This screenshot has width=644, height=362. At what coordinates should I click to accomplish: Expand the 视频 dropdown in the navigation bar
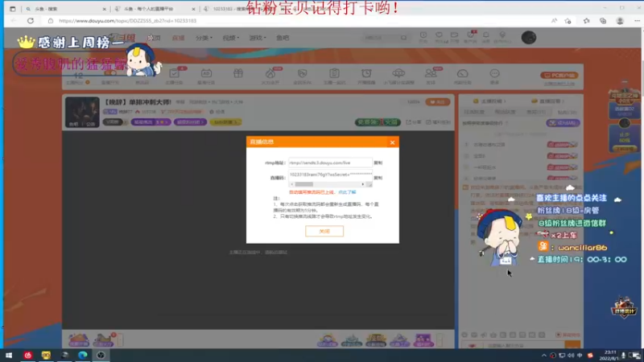(x=231, y=38)
